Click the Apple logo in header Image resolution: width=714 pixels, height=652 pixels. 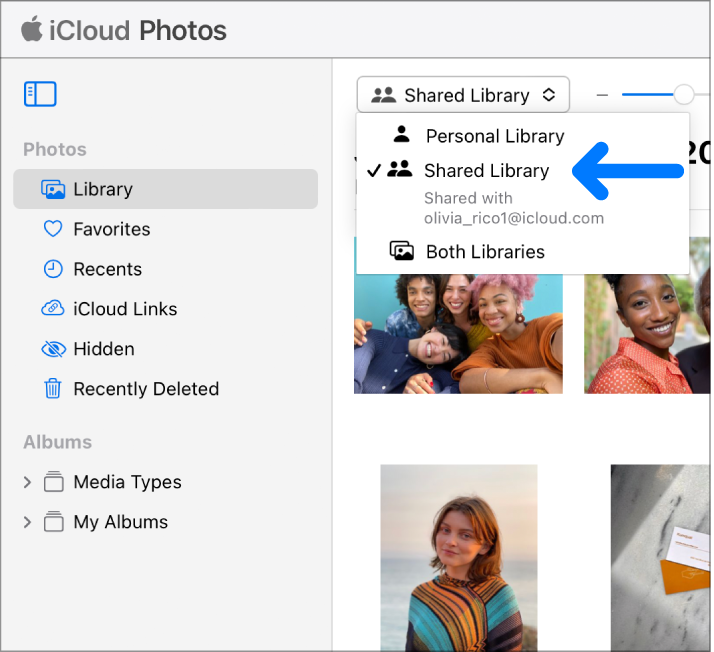pos(32,30)
